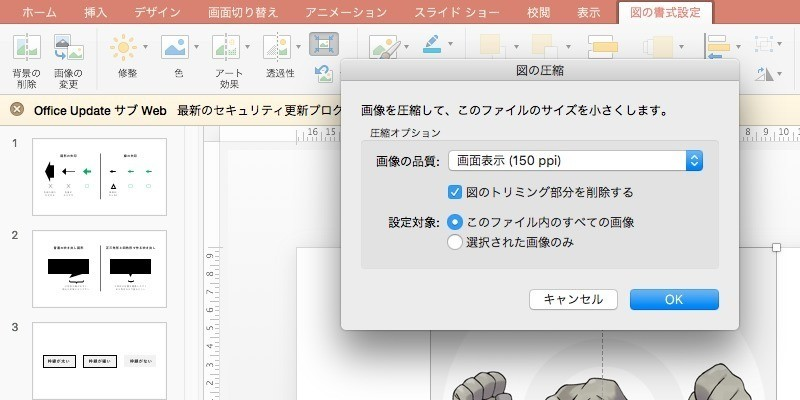Switch to the アニメーション tab
This screenshot has width=800, height=400.
click(346, 12)
